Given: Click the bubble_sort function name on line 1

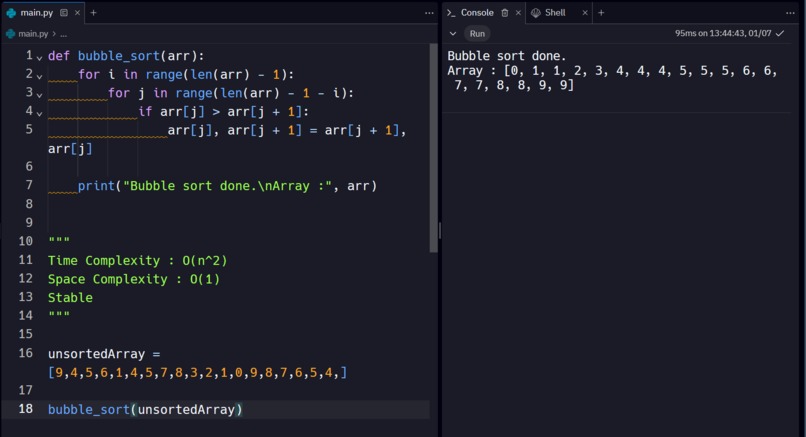Looking at the screenshot, I should [x=119, y=56].
